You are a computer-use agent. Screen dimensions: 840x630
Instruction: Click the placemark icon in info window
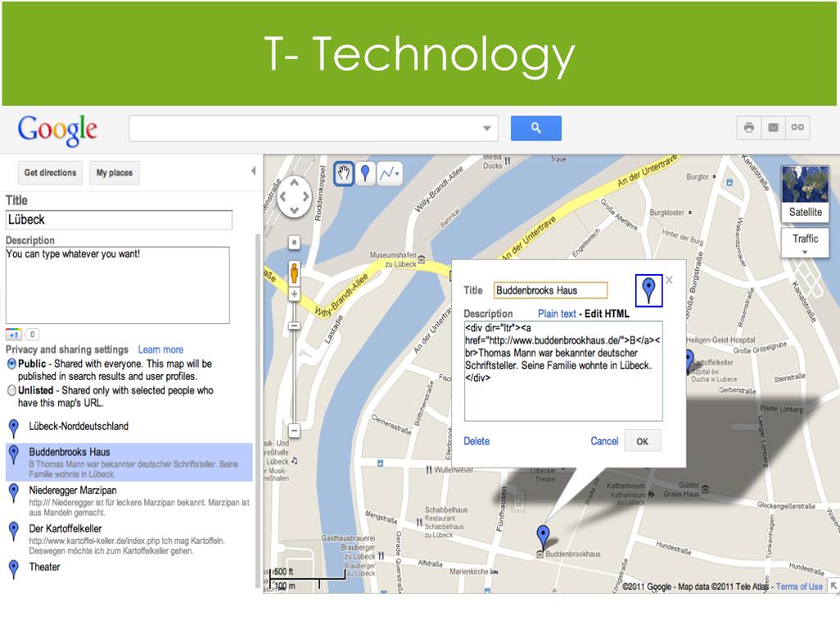click(648, 290)
